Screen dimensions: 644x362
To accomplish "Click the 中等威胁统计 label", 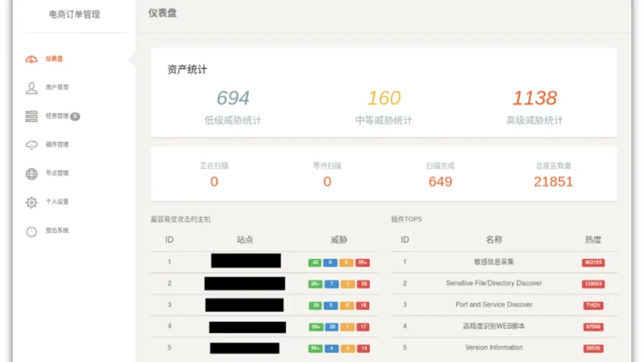I will (384, 120).
